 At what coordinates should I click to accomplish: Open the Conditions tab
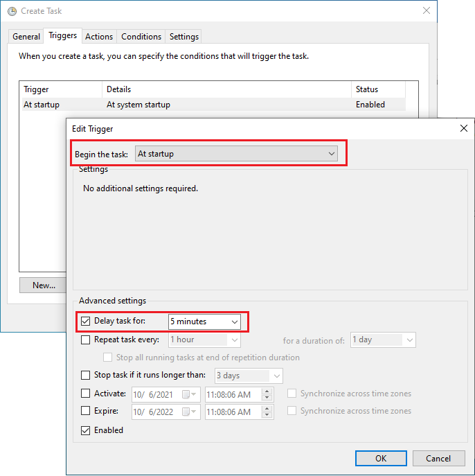(141, 37)
